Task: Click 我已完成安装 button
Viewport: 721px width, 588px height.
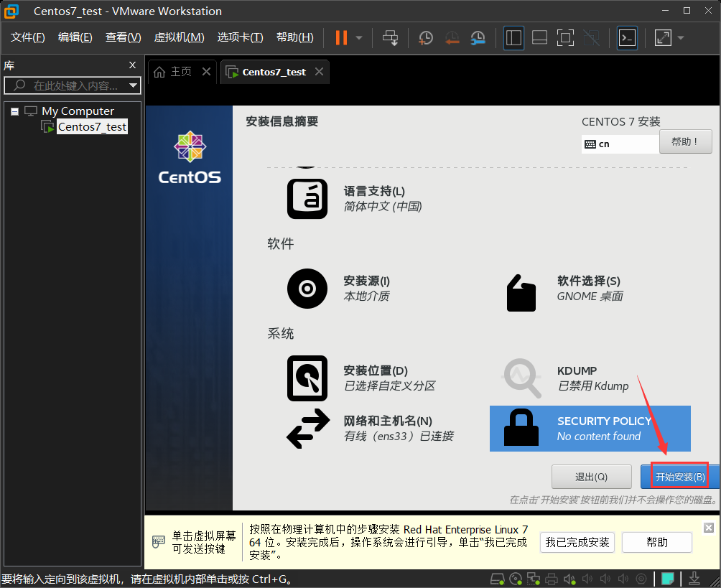Action: (x=577, y=543)
